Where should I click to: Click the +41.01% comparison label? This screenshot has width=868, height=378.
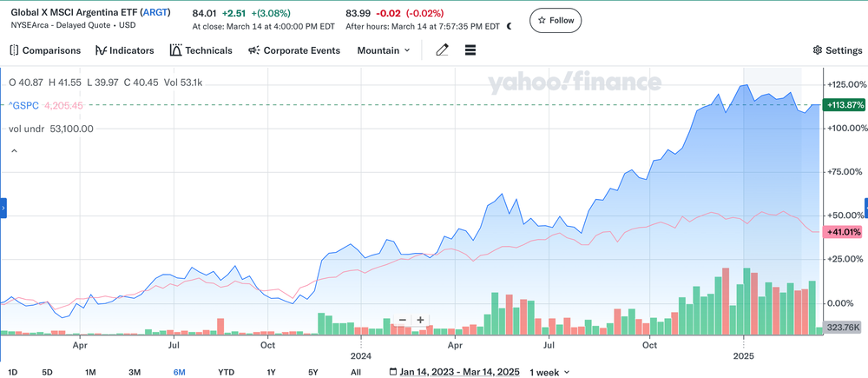[843, 232]
